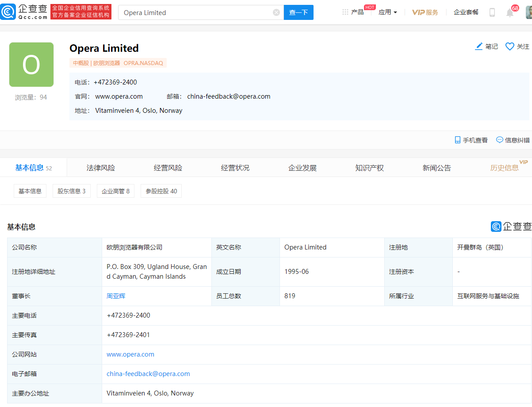Focus the Opera Limited search field

click(x=195, y=12)
